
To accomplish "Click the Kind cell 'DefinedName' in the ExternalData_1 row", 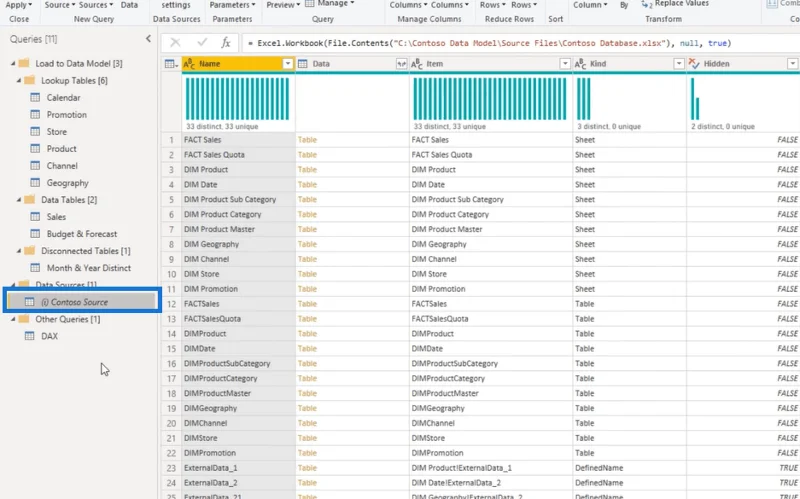I will 630,468.
